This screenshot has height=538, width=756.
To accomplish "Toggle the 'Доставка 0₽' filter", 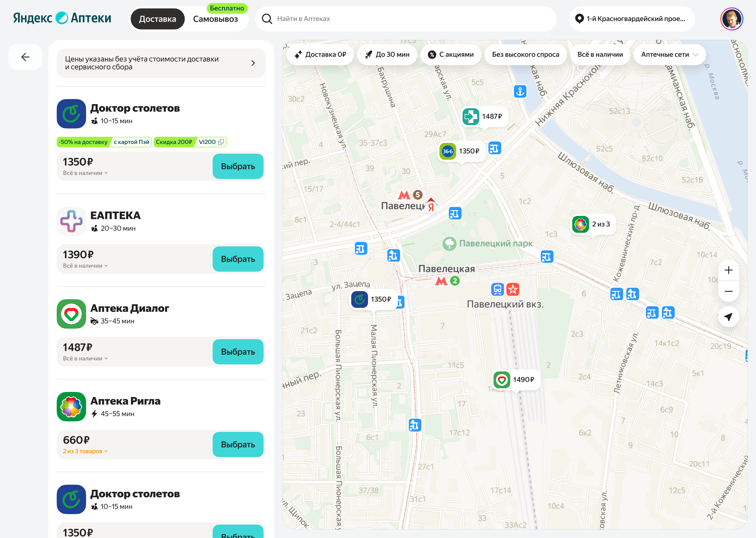I will point(320,55).
